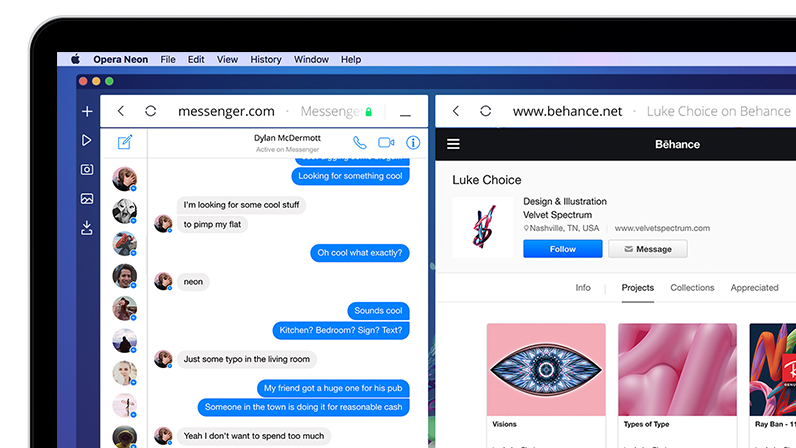Open the www.velvetspectrum.com link
Image resolution: width=796 pixels, height=448 pixels.
pos(662,228)
